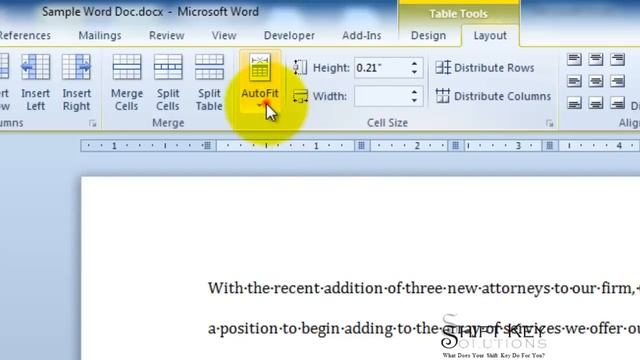Switch to the Developer tab
The image size is (640, 360).
[x=289, y=36]
